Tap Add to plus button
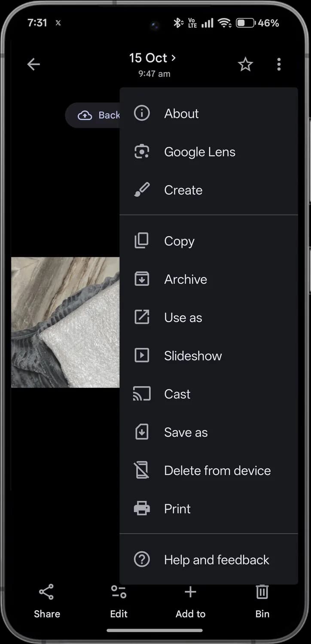311x644 pixels. coord(190,601)
